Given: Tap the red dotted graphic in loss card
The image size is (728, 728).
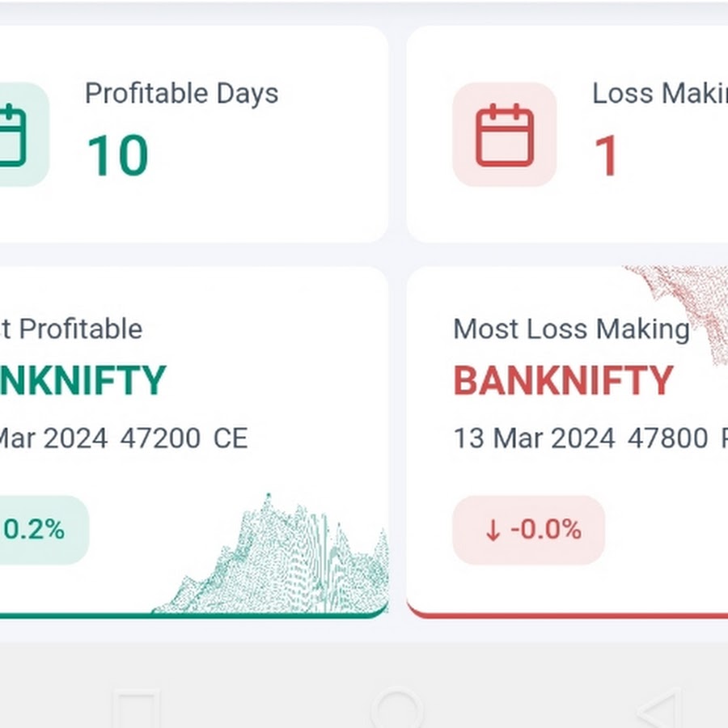Looking at the screenshot, I should point(678,313).
